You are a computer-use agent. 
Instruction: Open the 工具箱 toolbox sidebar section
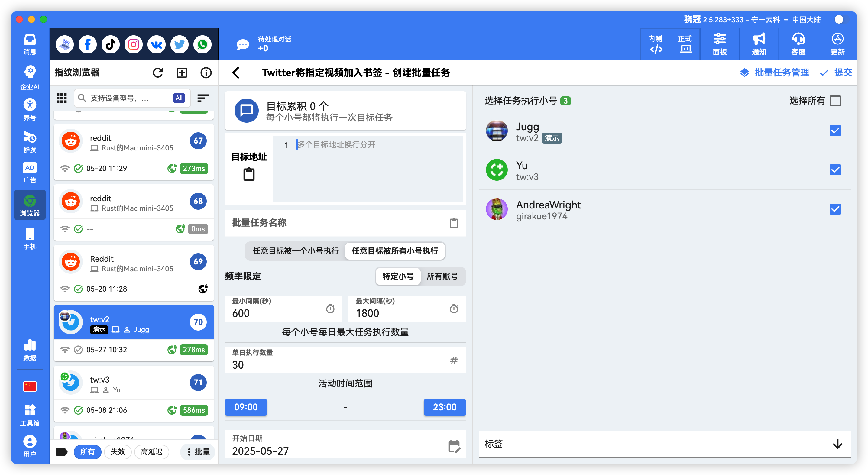(30, 416)
